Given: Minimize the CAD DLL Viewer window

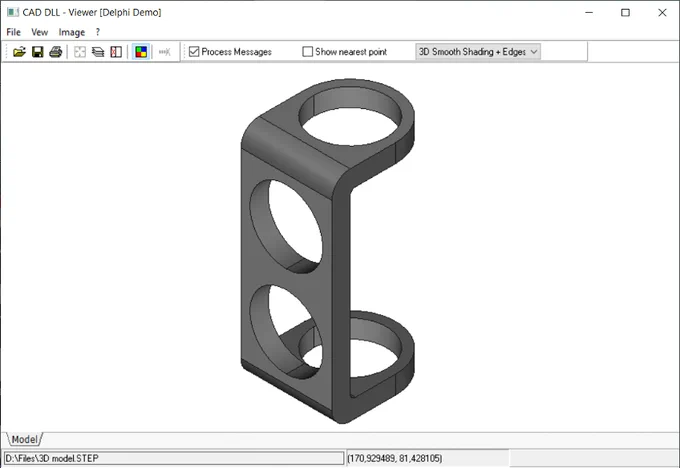Looking at the screenshot, I should 589,13.
